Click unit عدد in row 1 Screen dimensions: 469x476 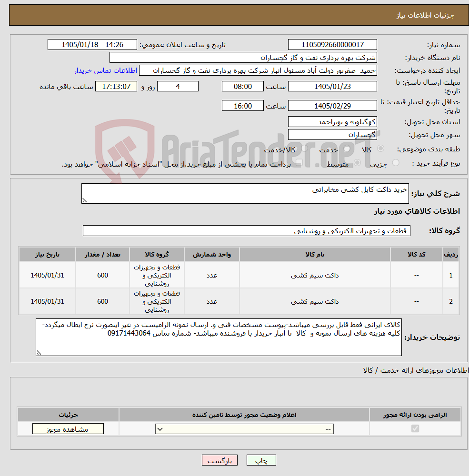212,275
